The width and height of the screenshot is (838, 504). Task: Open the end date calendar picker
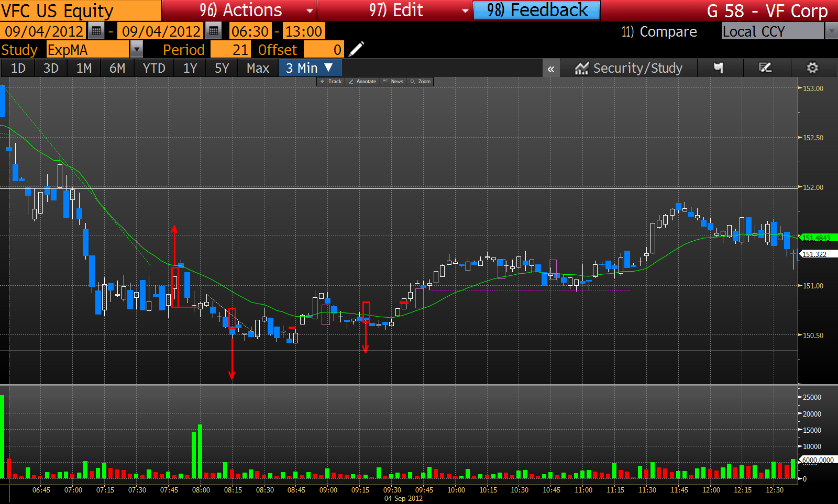tap(213, 31)
